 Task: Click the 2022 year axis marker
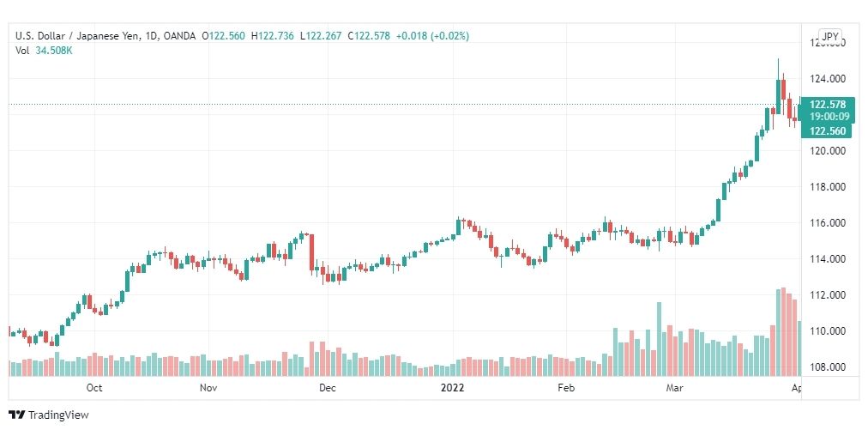(x=452, y=387)
